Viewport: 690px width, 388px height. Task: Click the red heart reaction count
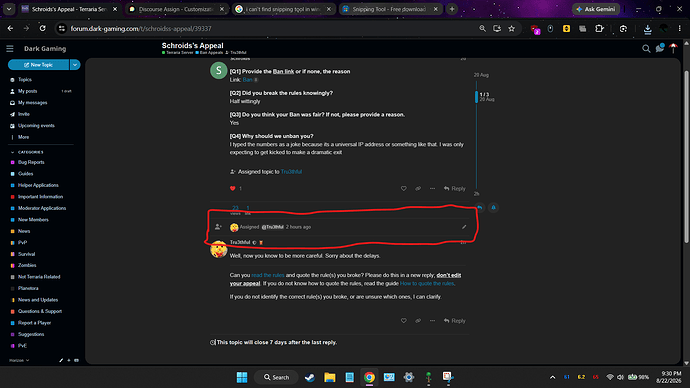[x=236, y=188]
